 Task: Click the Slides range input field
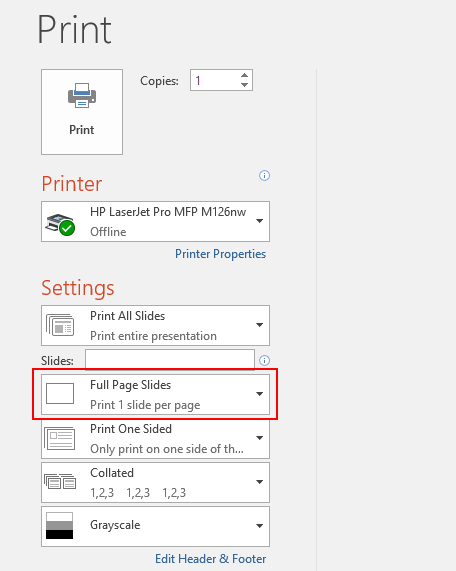click(x=170, y=360)
